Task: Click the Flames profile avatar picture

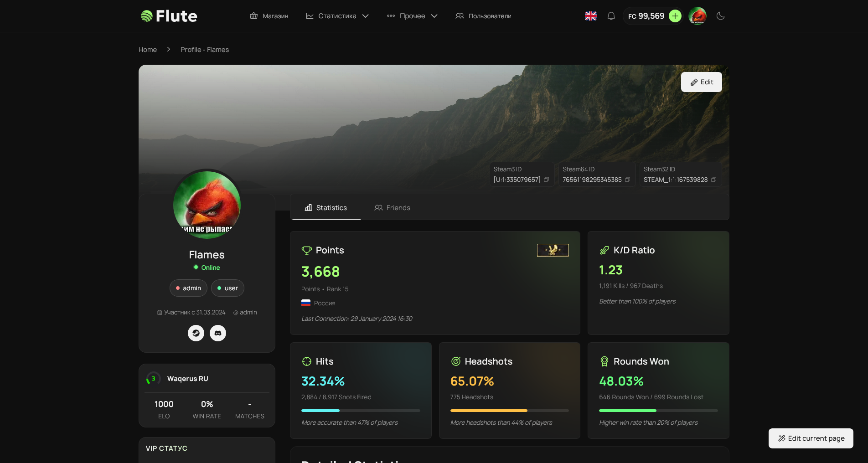Action: (x=207, y=205)
